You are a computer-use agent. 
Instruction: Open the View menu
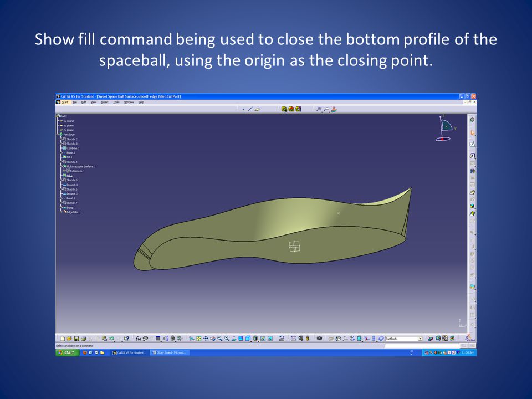(94, 102)
